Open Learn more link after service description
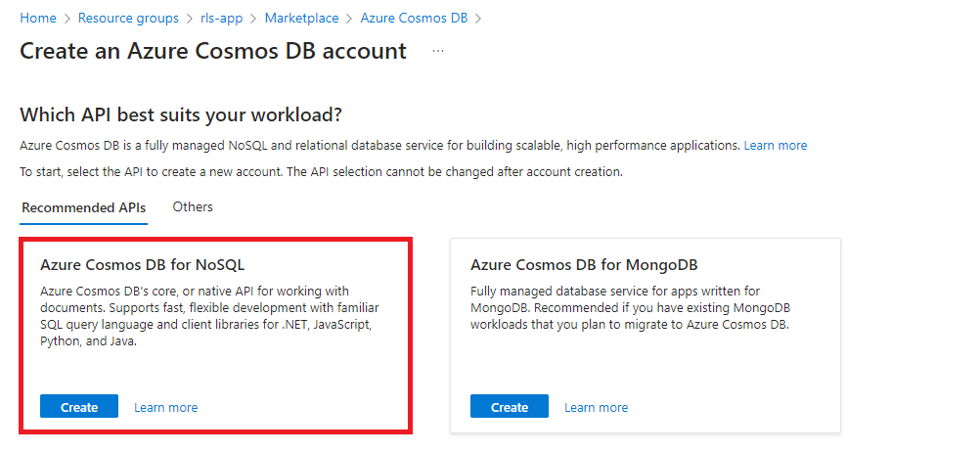The image size is (980, 452). pos(775,146)
